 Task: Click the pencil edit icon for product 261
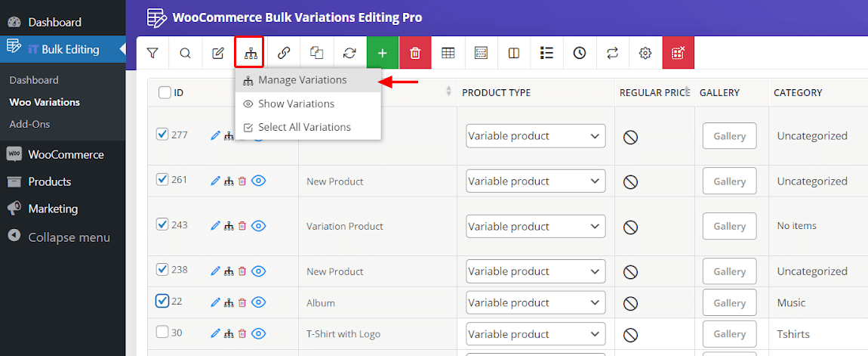tap(216, 181)
